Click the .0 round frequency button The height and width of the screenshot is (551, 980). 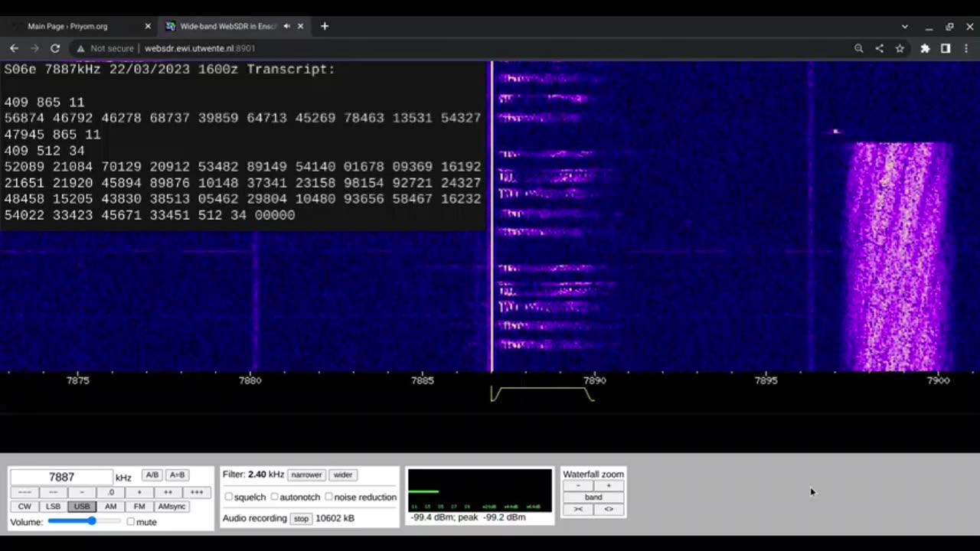(x=110, y=492)
